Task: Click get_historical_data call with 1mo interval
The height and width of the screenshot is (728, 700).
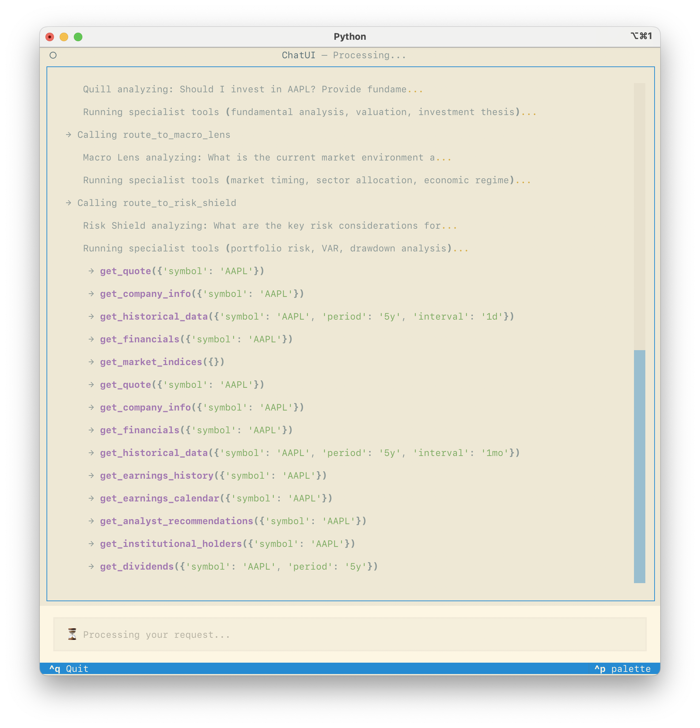Action: point(309,453)
